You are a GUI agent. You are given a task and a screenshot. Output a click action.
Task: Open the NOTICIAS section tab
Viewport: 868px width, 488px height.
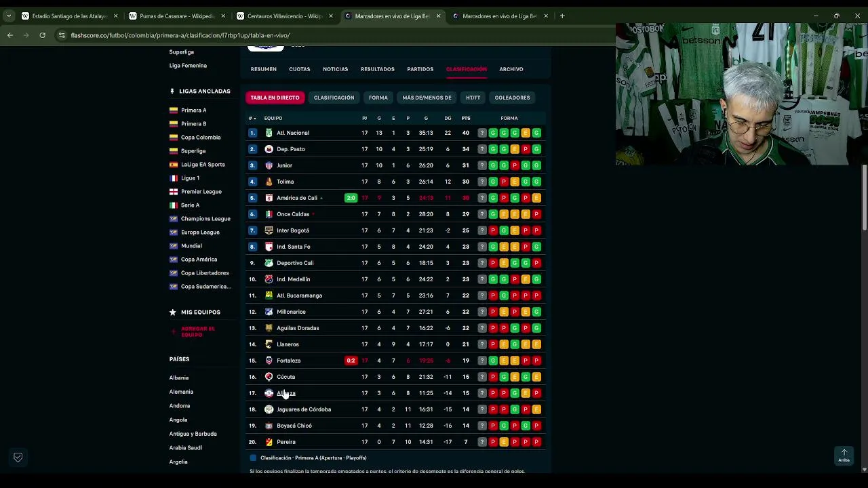coord(335,69)
